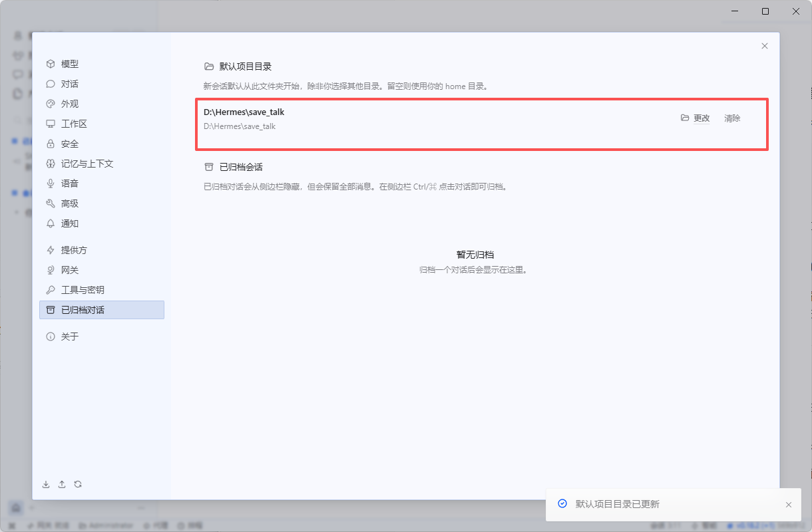The image size is (812, 532).
Task: Click the gray D:\Hermes\save_talk path subtitle
Action: tap(240, 126)
